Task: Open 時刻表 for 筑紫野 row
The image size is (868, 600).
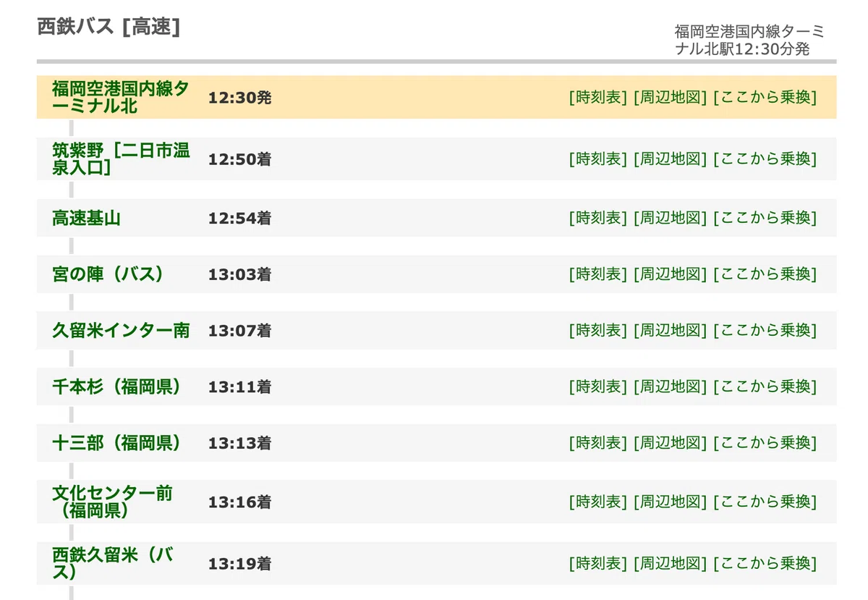Action: coord(597,159)
